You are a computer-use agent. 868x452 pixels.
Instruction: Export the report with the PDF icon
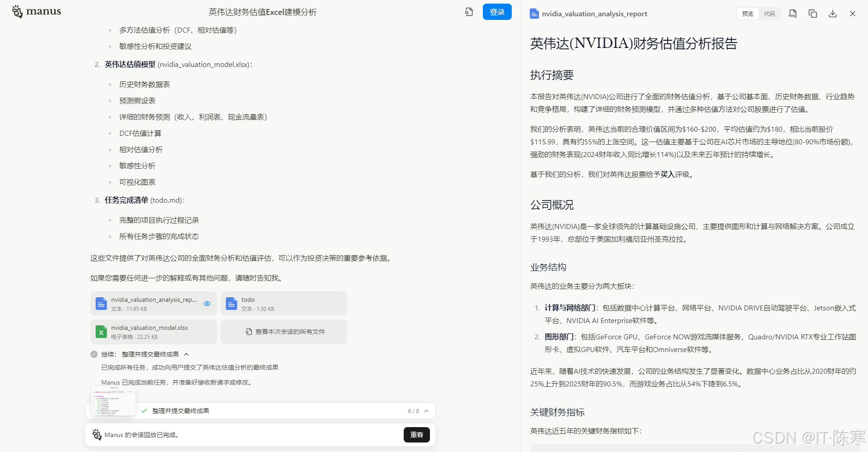[793, 14]
